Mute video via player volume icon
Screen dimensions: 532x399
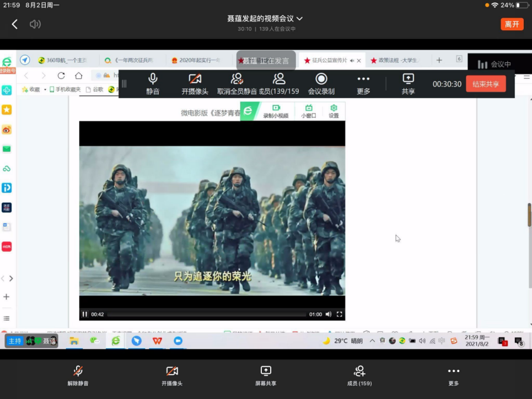tap(329, 314)
